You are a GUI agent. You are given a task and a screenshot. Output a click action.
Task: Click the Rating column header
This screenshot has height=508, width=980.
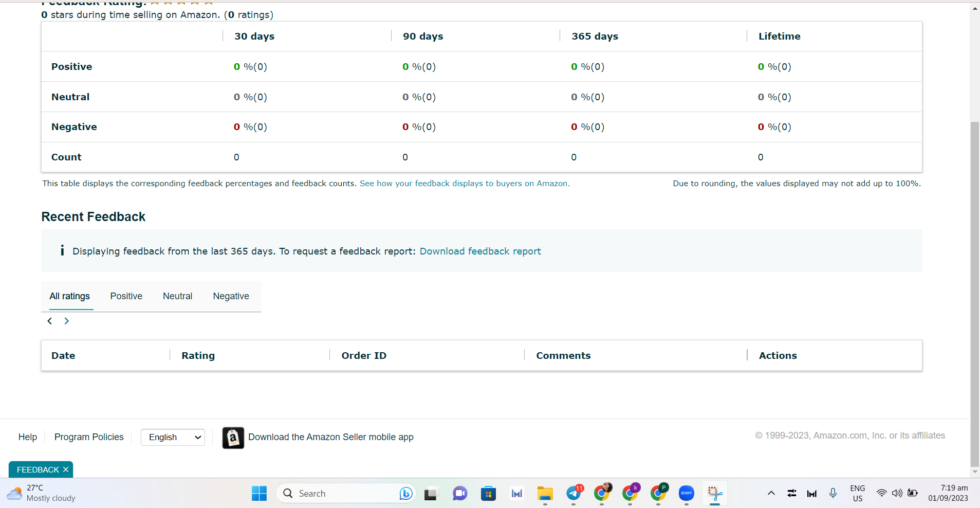point(198,356)
